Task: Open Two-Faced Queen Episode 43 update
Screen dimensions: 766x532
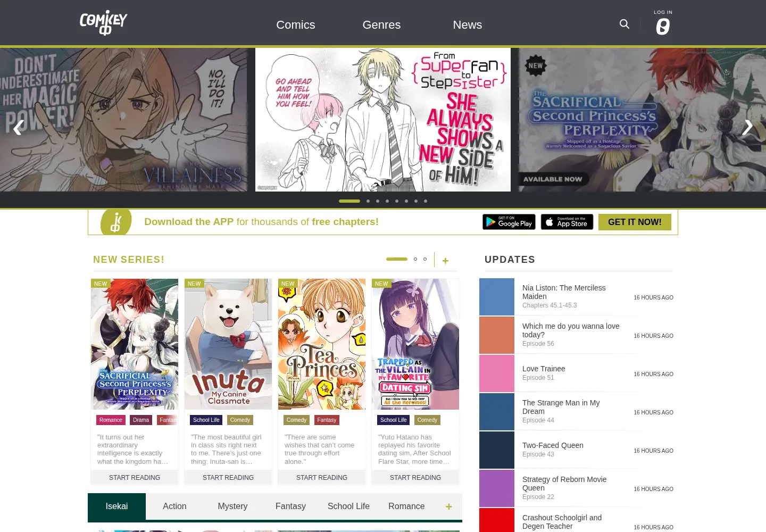Action: click(x=576, y=450)
